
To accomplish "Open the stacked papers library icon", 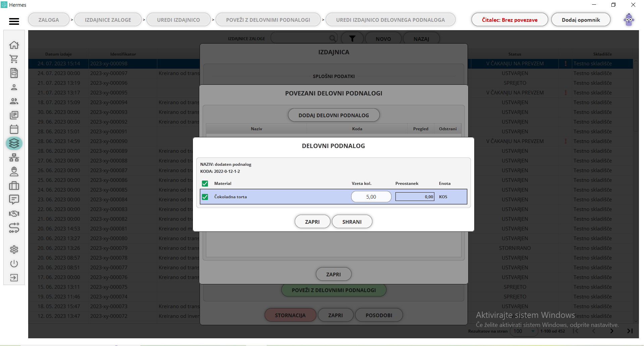I will 14,115.
